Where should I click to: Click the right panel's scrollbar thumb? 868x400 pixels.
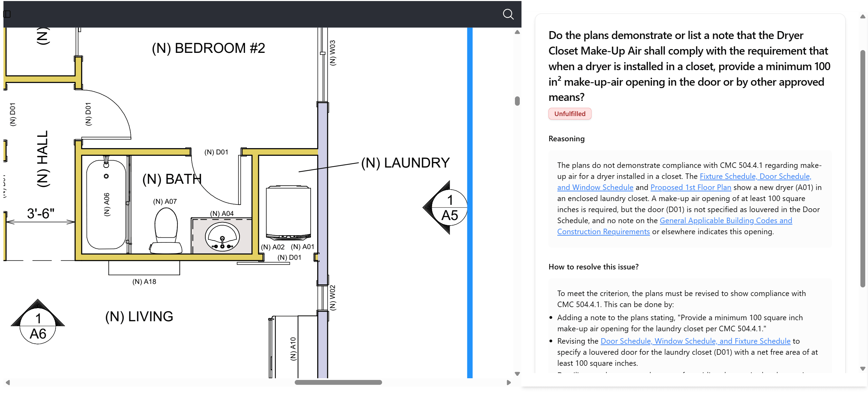tap(863, 169)
